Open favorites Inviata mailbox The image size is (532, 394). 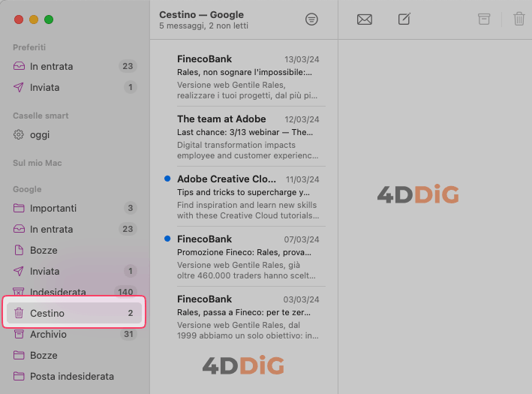point(75,87)
